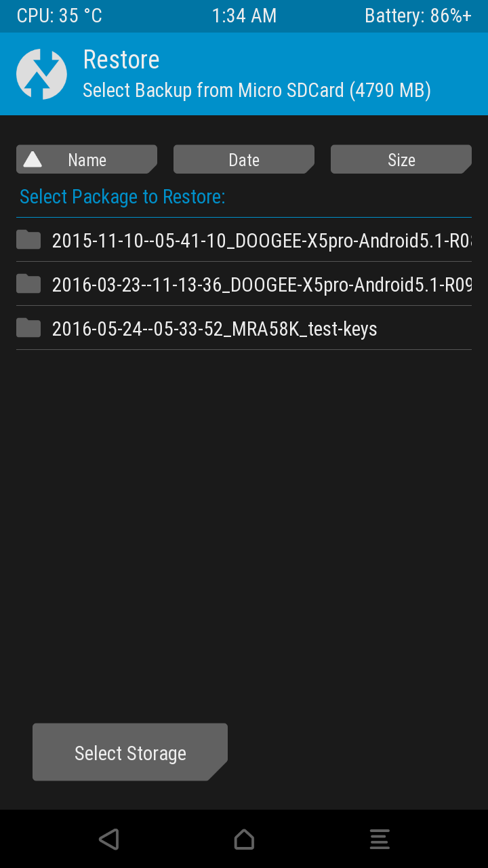This screenshot has height=868, width=488.
Task: Tap the Home navigation icon
Action: tap(244, 839)
